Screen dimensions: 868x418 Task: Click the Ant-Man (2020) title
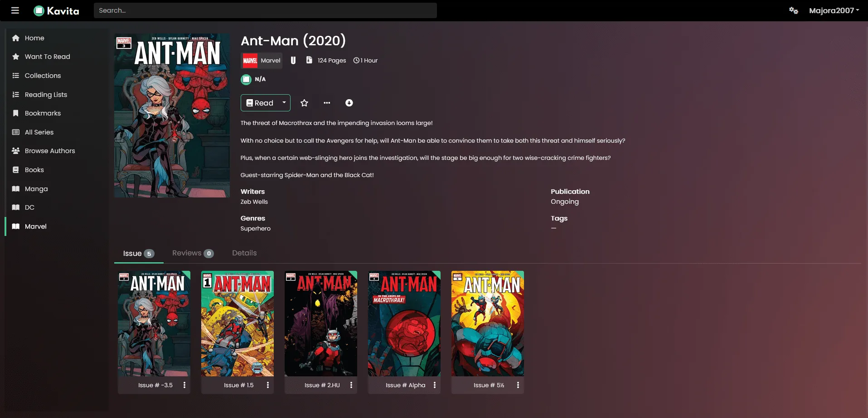[x=293, y=41]
